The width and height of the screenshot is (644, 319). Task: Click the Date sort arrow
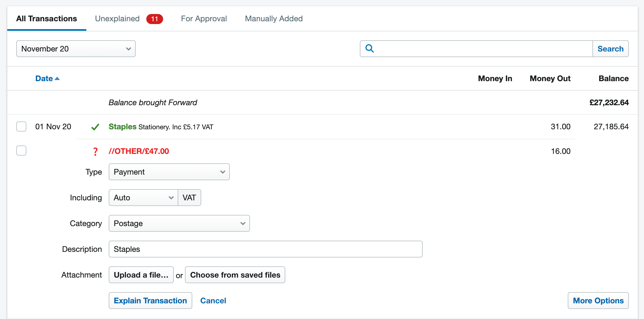(x=57, y=78)
